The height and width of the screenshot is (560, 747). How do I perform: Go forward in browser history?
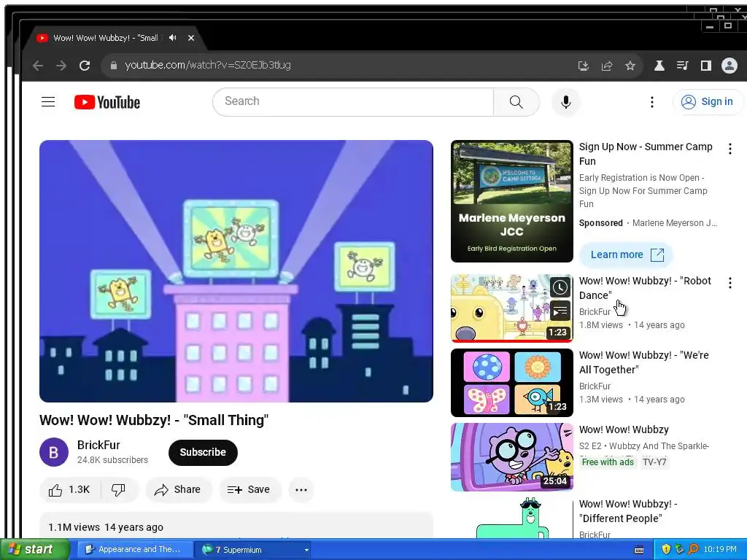pyautogui.click(x=61, y=66)
